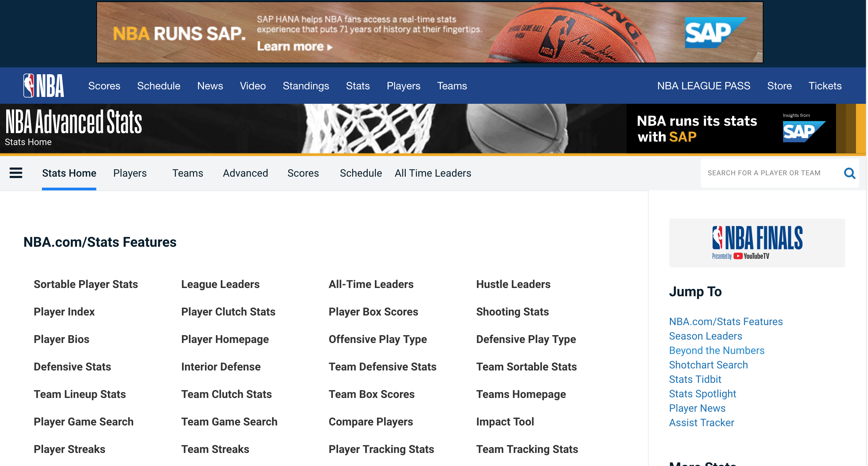868x466 pixels.
Task: Jump to Season Leaders
Action: point(705,336)
